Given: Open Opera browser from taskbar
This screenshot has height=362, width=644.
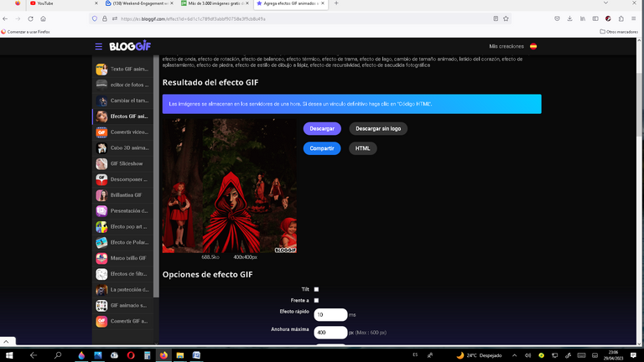Looking at the screenshot, I should pyautogui.click(x=131, y=355).
